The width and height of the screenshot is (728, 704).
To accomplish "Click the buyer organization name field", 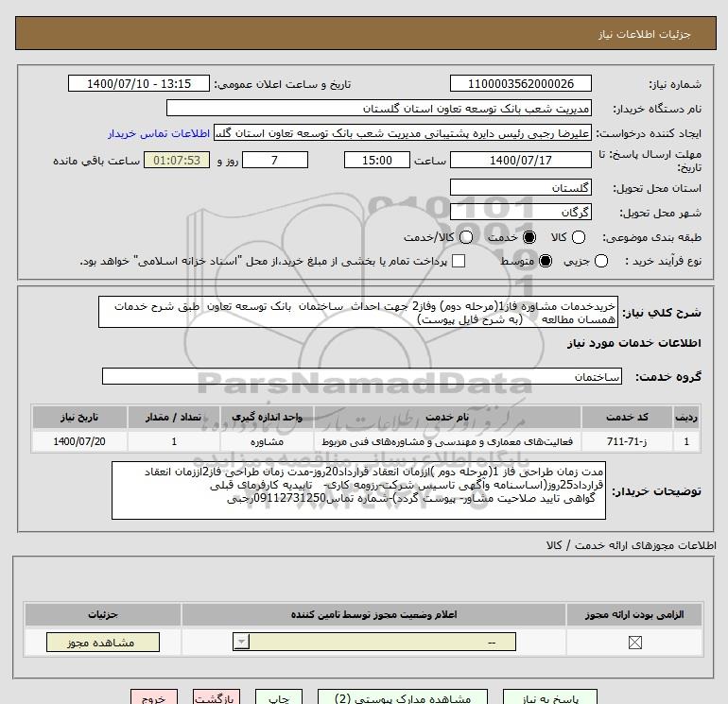I will click(379, 108).
